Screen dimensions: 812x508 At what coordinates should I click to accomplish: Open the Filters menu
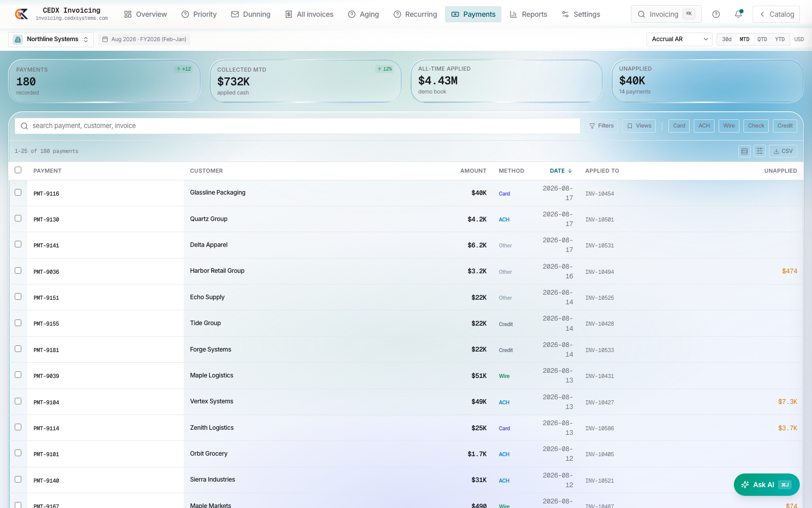[601, 126]
